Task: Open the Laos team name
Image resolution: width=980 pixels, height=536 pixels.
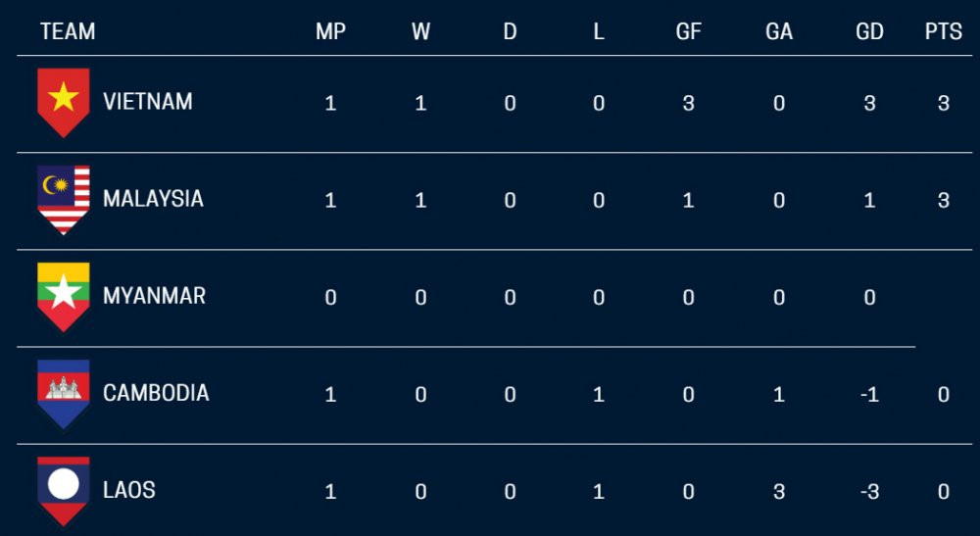Action: (x=129, y=489)
